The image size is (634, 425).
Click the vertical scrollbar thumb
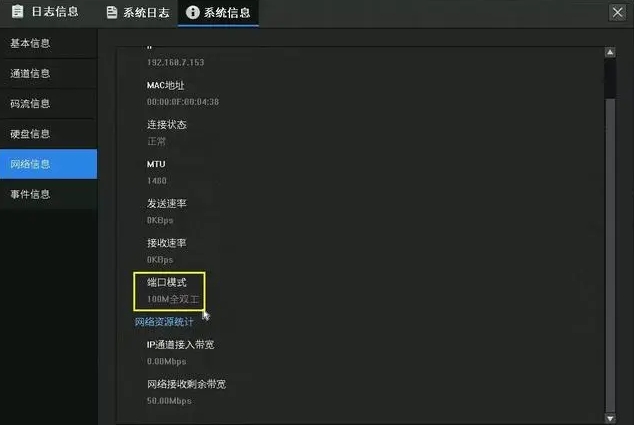(610, 79)
